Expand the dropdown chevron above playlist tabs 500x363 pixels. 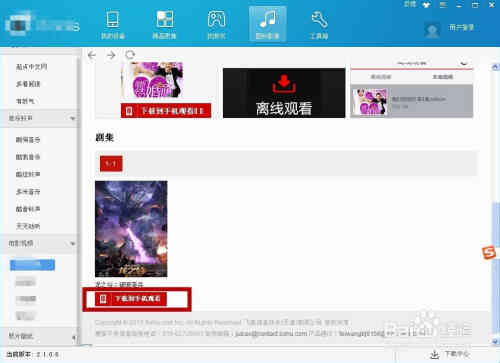tap(464, 63)
